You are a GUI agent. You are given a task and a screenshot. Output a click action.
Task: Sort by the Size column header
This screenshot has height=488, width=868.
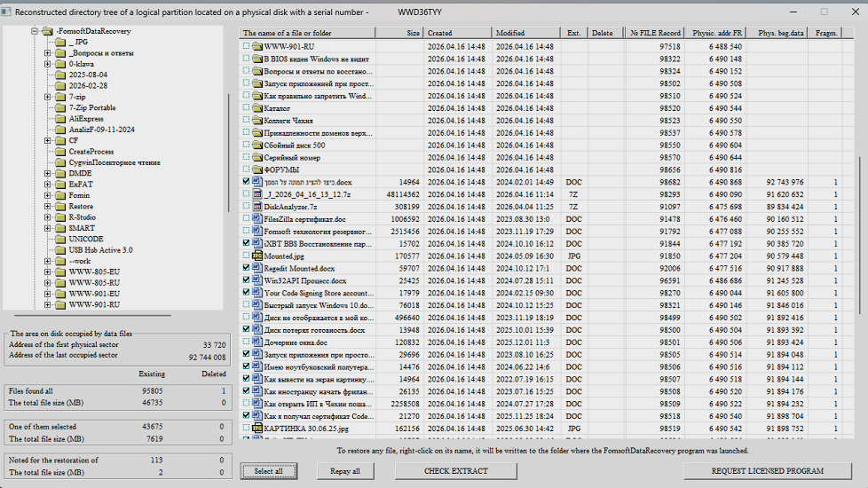[x=398, y=33]
